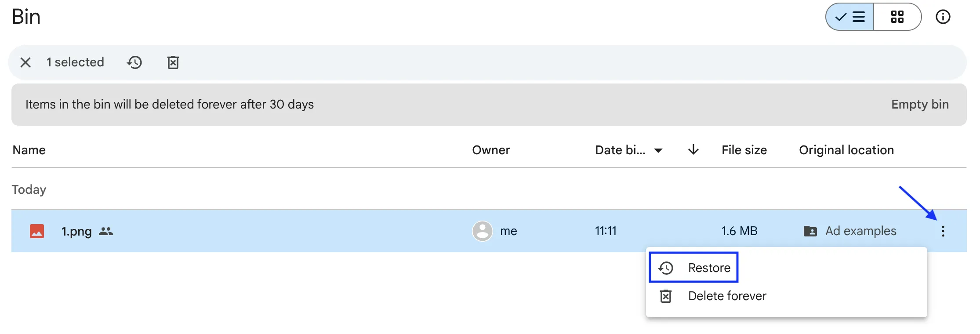Click the owner avatar labeled me
This screenshot has width=980, height=334.
(482, 231)
